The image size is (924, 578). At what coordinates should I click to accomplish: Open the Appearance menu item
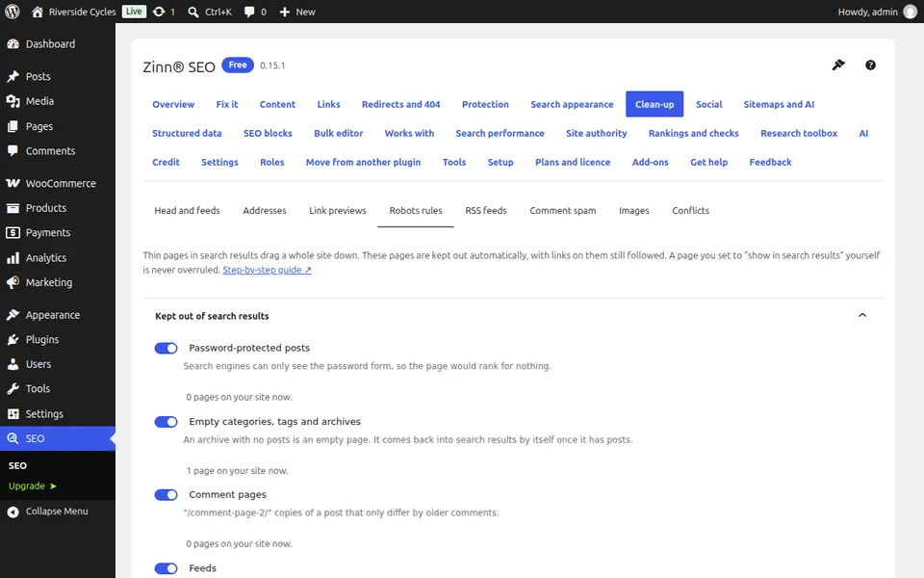(x=58, y=314)
